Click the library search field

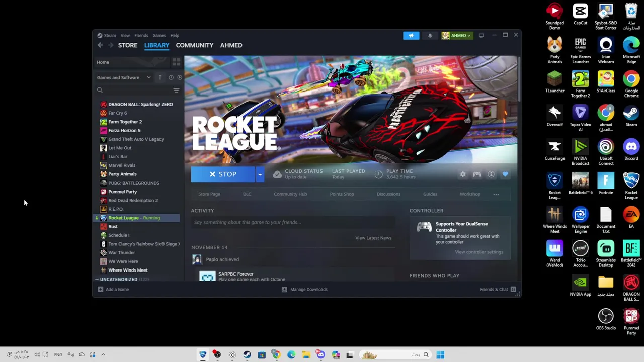click(133, 90)
